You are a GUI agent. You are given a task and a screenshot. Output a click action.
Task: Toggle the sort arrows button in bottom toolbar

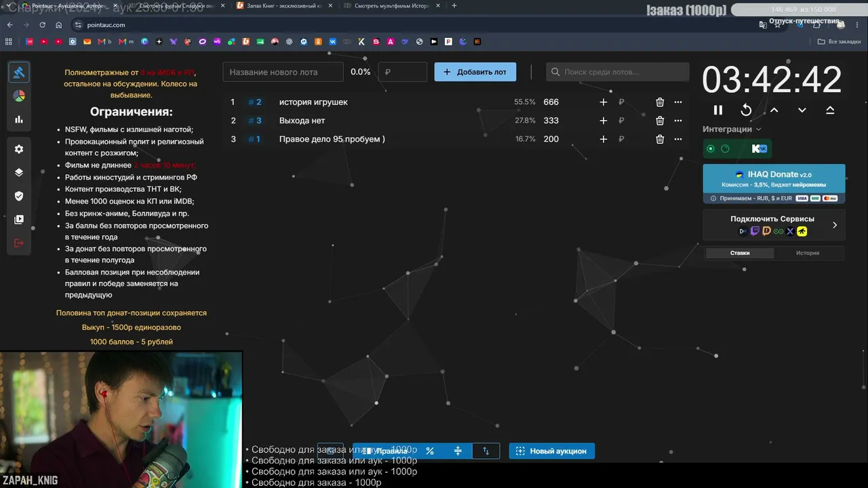pyautogui.click(x=486, y=451)
